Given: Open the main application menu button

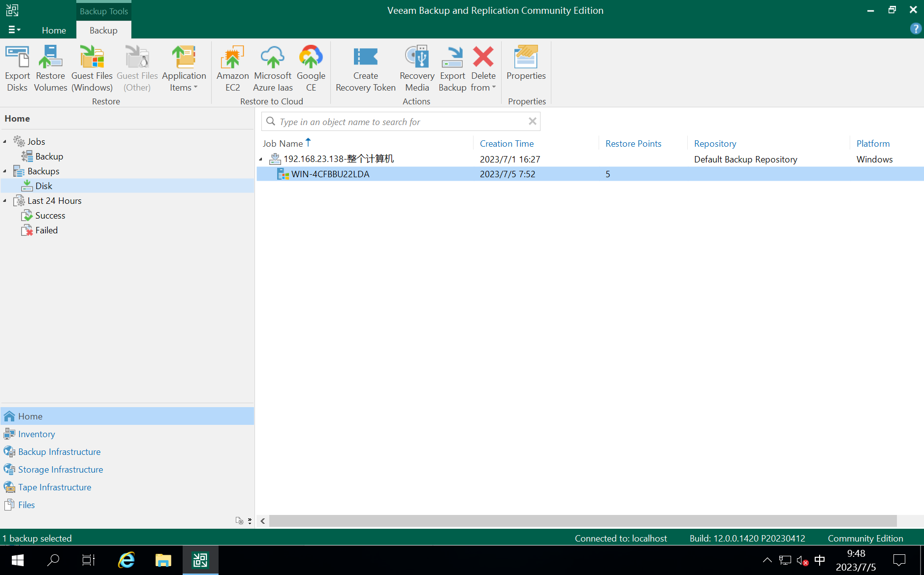Looking at the screenshot, I should (15, 30).
